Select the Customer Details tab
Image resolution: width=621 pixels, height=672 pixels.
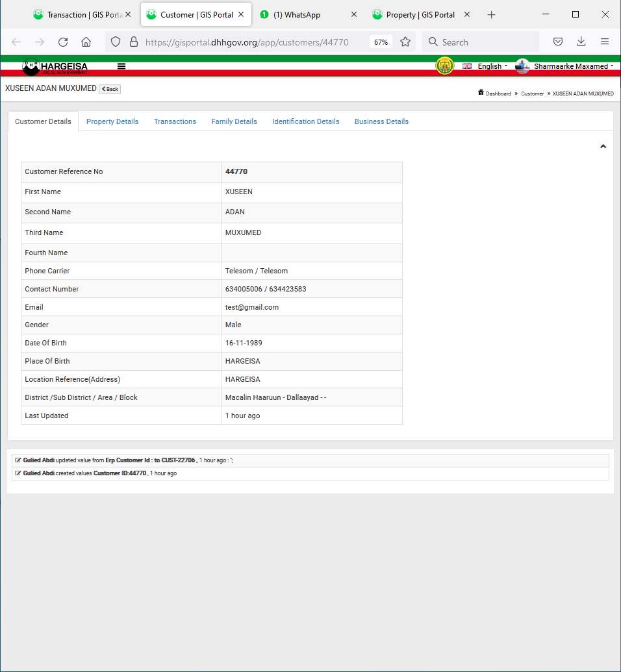click(43, 121)
